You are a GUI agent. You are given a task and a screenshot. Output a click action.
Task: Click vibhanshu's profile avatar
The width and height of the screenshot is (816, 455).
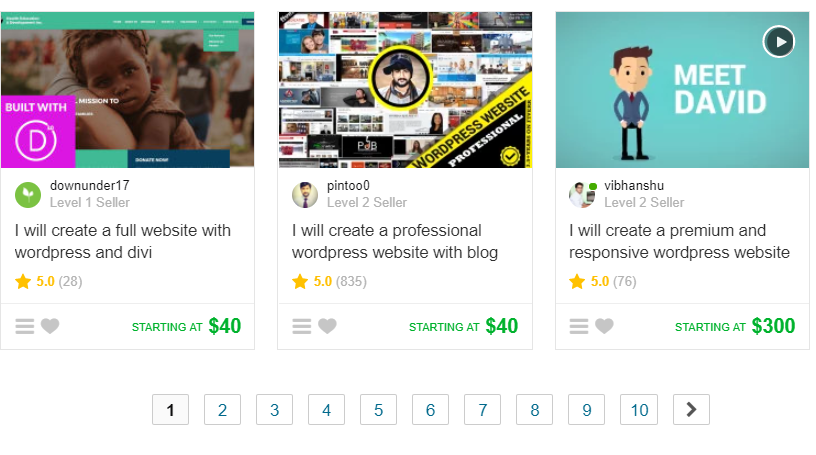(582, 195)
